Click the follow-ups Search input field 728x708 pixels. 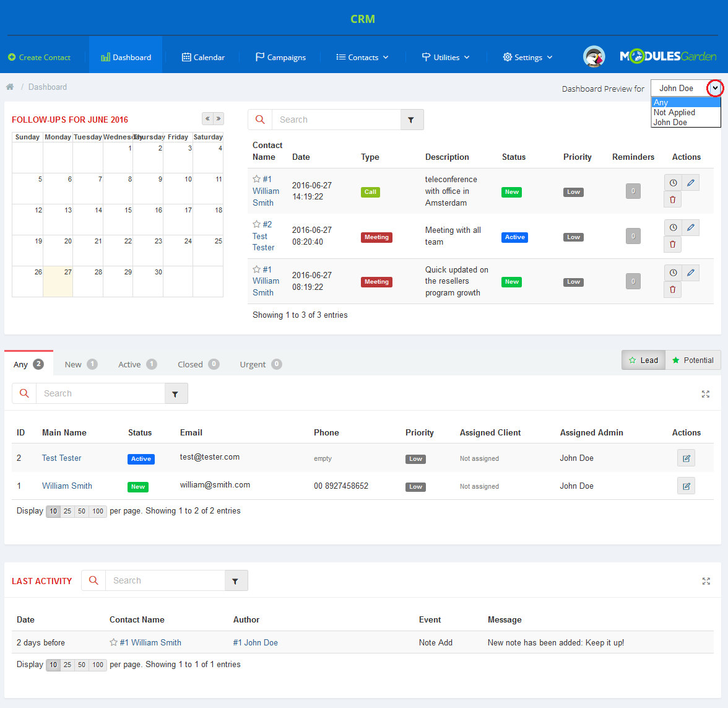coord(336,120)
